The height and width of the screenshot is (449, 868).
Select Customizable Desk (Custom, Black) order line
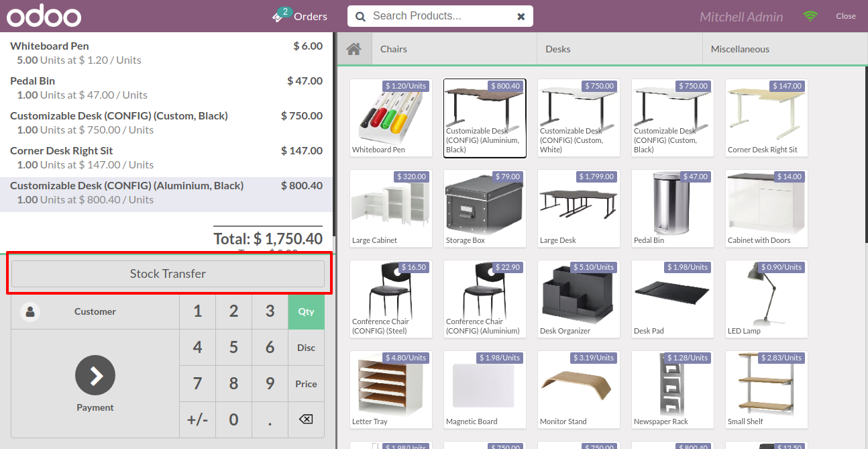[166, 122]
